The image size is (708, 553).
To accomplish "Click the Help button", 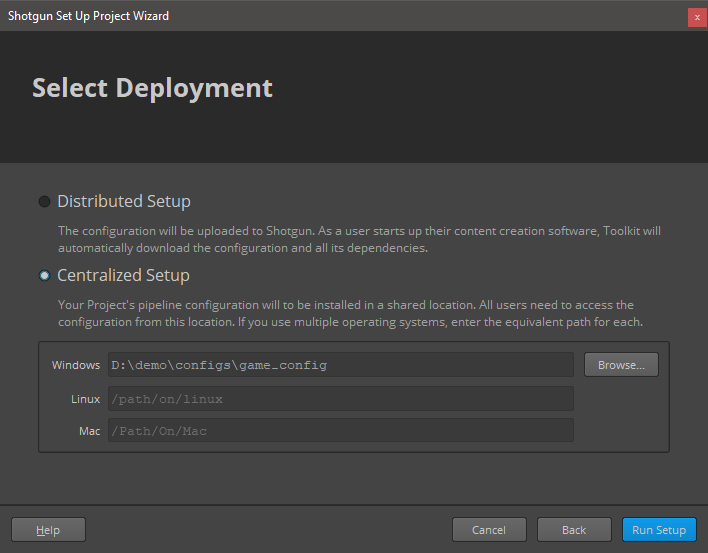I will 48,530.
